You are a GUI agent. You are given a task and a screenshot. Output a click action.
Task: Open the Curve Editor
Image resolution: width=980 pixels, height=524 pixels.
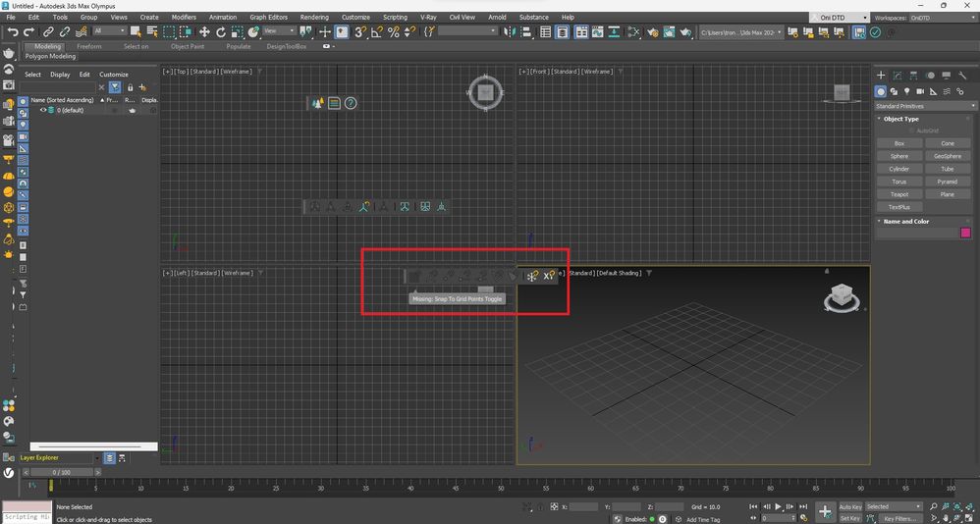tap(597, 31)
